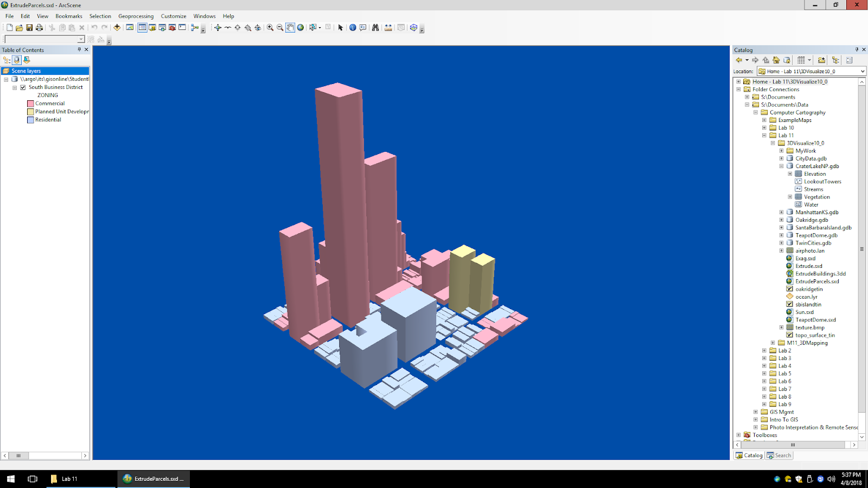Click the Add Data icon
This screenshot has height=488, width=868.
(x=117, y=27)
